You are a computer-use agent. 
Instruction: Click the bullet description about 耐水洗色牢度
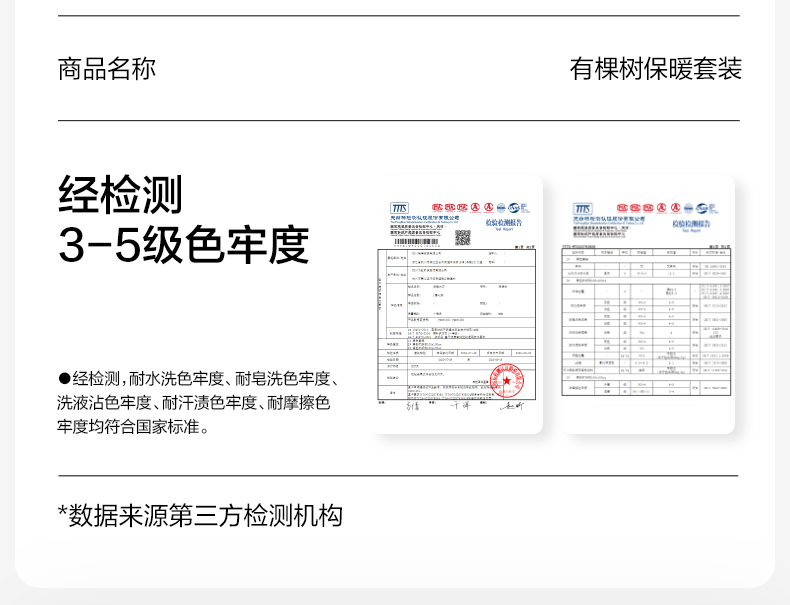pyautogui.click(x=197, y=403)
